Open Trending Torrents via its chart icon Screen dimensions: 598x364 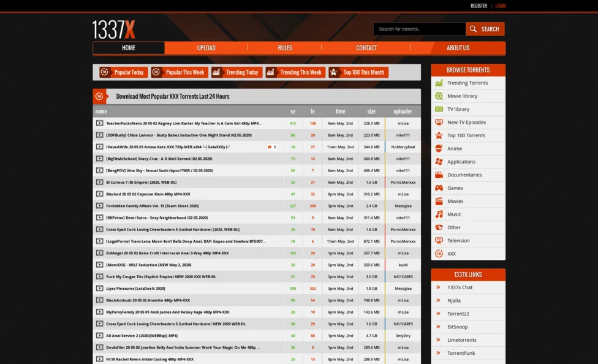pyautogui.click(x=439, y=83)
